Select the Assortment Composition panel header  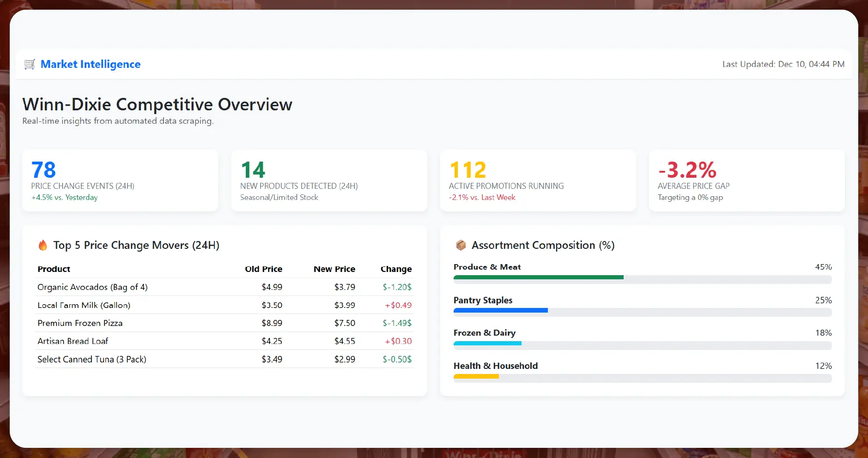(x=543, y=245)
